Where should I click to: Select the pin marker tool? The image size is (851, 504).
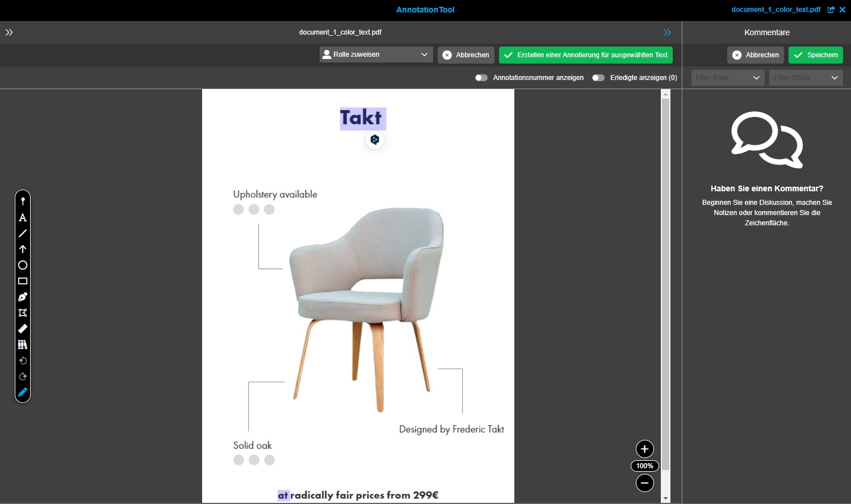(x=23, y=201)
